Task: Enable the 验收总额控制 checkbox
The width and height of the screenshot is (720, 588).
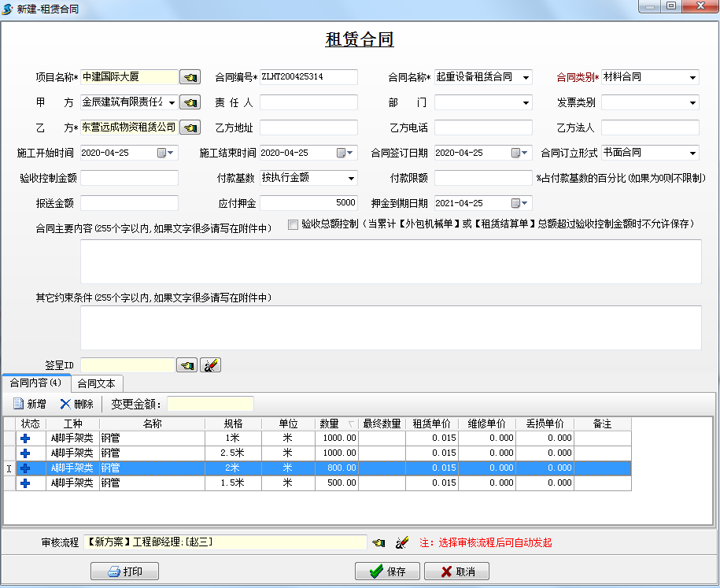Action: pos(294,225)
